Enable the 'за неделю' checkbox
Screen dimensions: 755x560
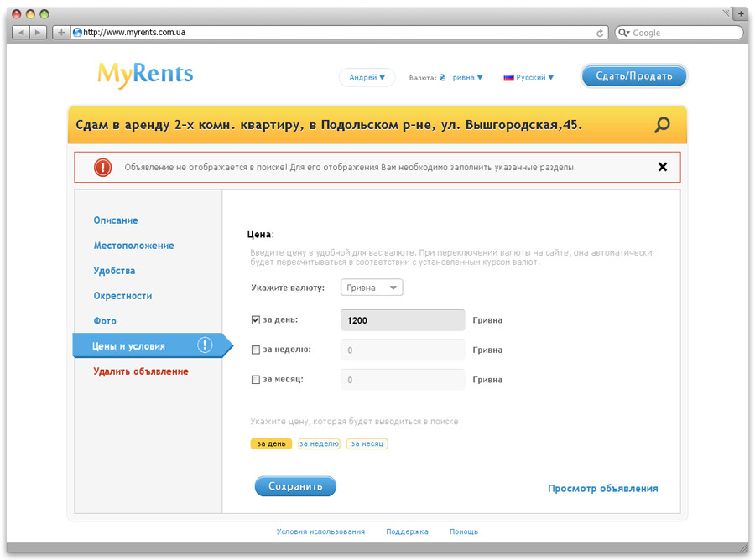tap(256, 350)
